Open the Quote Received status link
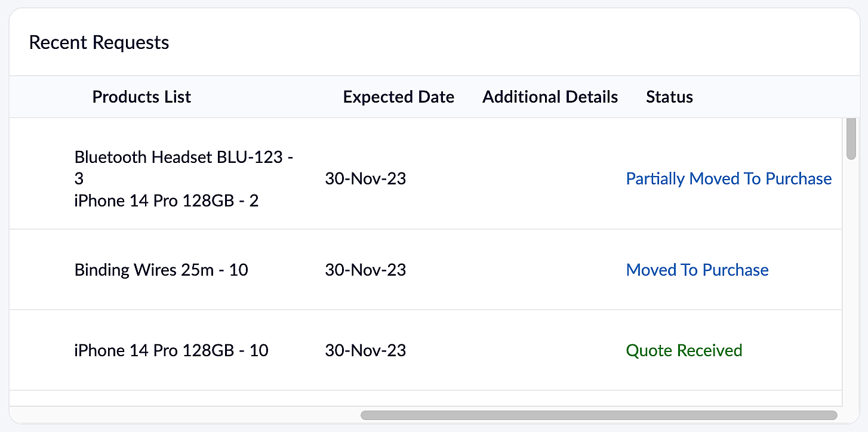The width and height of the screenshot is (868, 432). point(684,350)
